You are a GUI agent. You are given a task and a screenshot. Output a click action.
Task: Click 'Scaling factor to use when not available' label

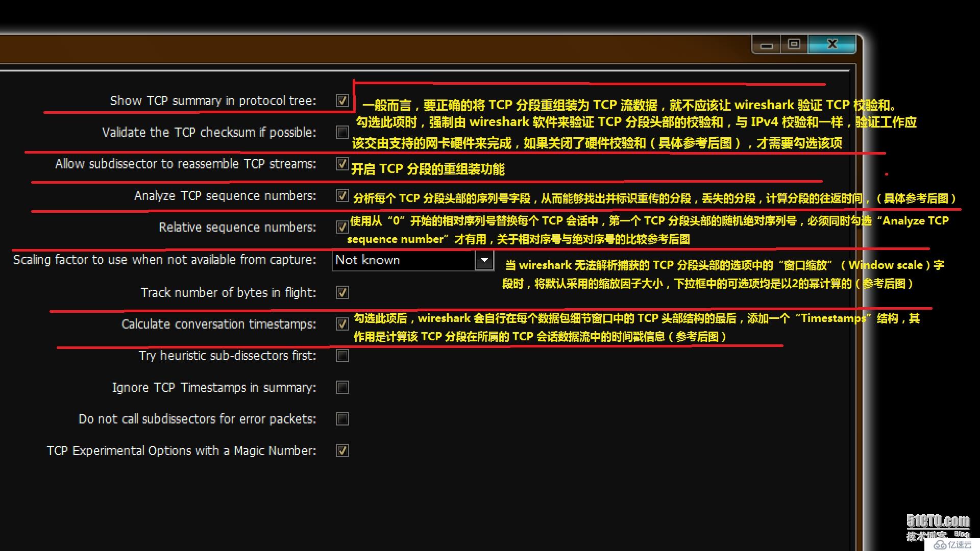click(165, 260)
